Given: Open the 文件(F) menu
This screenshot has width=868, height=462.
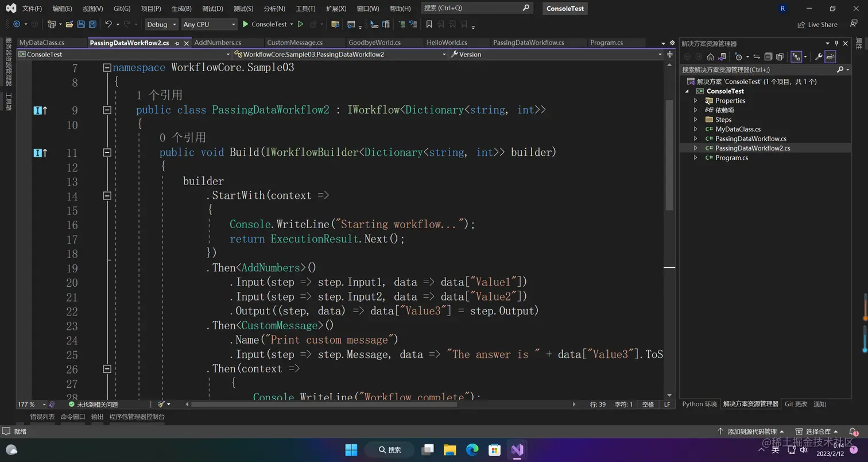Looking at the screenshot, I should point(32,9).
